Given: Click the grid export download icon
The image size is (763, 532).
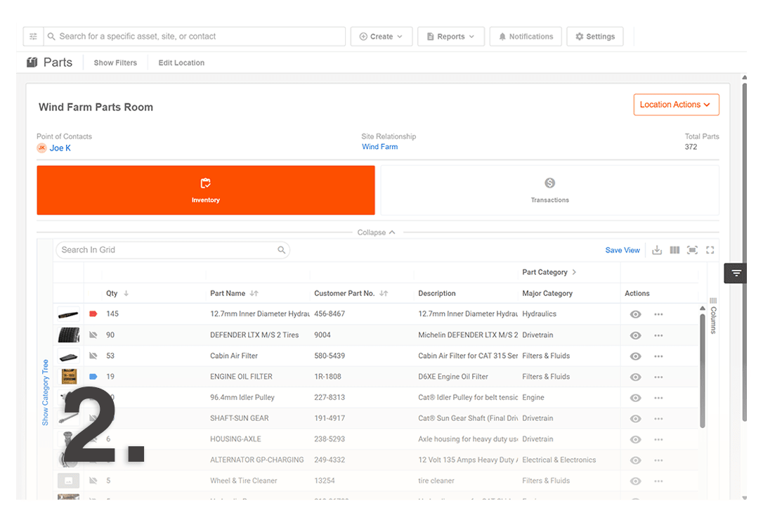Looking at the screenshot, I should pyautogui.click(x=657, y=250).
